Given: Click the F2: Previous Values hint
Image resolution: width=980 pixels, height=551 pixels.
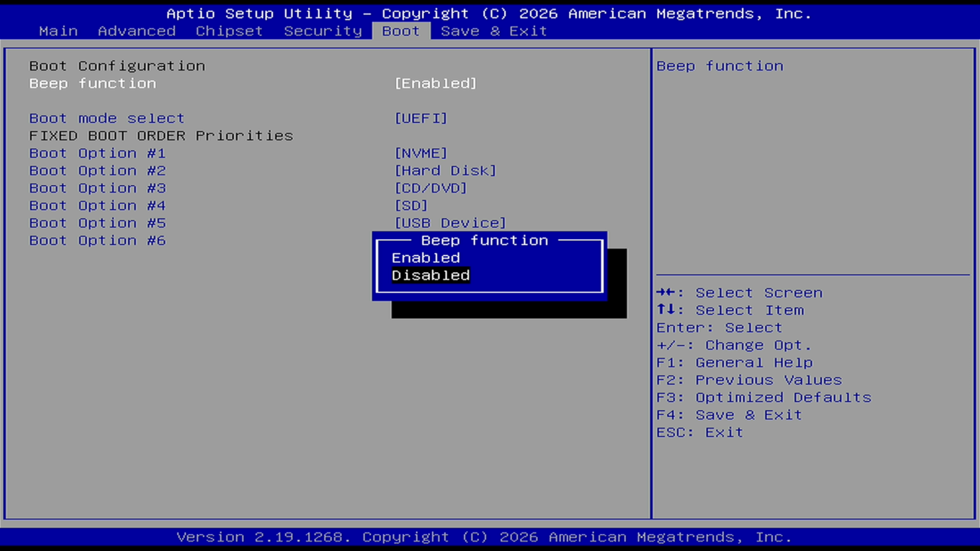Looking at the screenshot, I should [x=749, y=380].
